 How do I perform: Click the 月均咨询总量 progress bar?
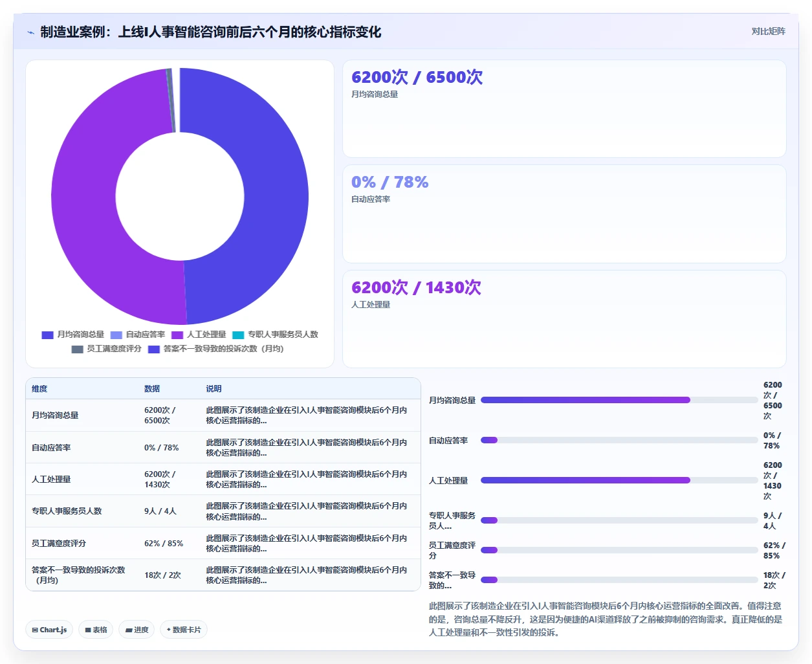coord(619,400)
